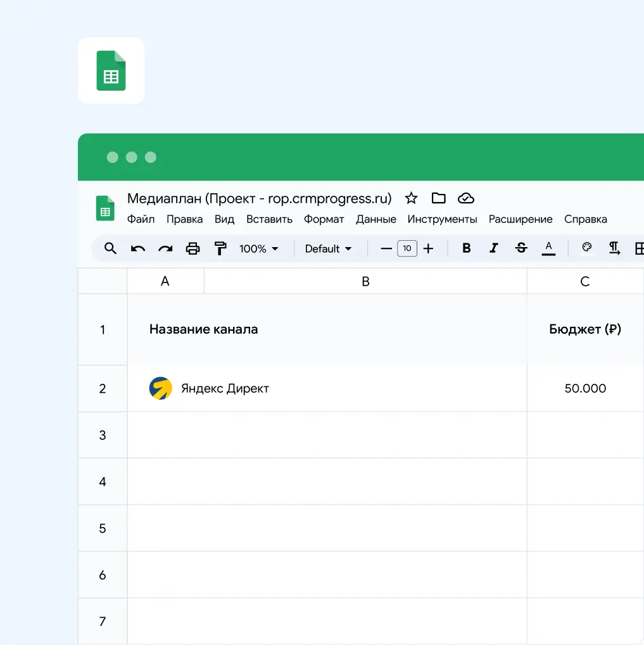Expand the 100% zoom dropdown
This screenshot has width=644, height=645.
259,249
